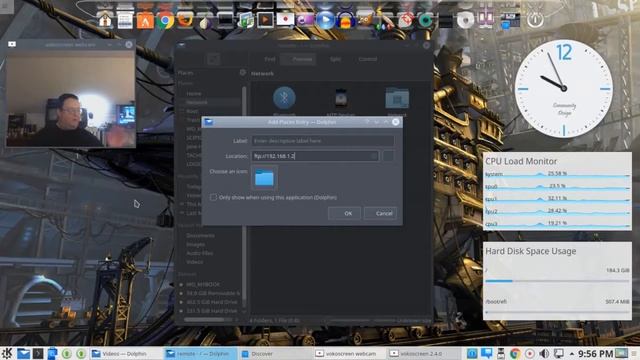This screenshot has width=640, height=360.
Task: Open the KDE application launcher menu
Action: pyautogui.click(x=7, y=353)
